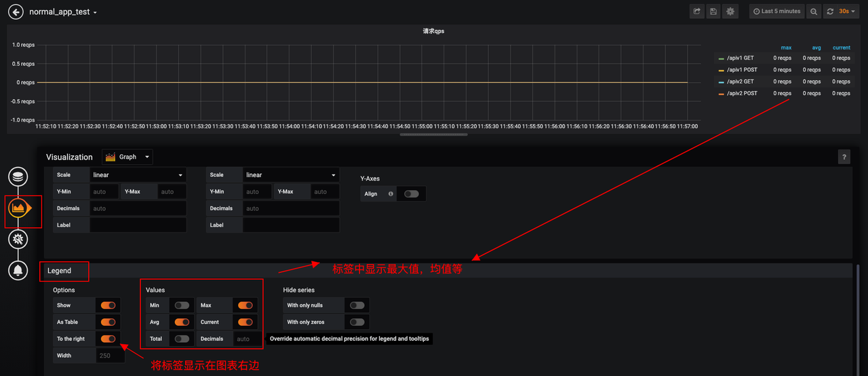Open the Graph visualization type picker

coord(127,157)
